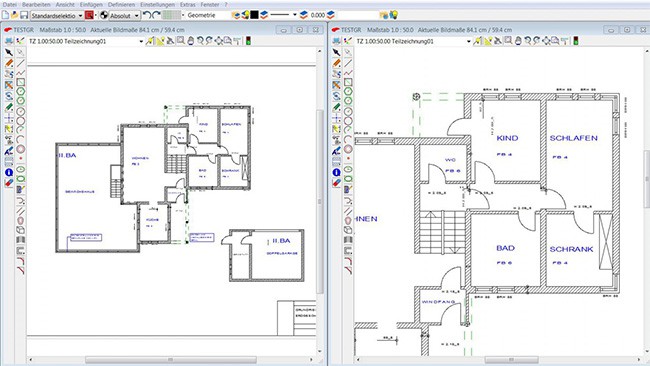Image resolution: width=650 pixels, height=366 pixels.
Task: Select arrow pointer tool in left window
Action: pos(9,53)
